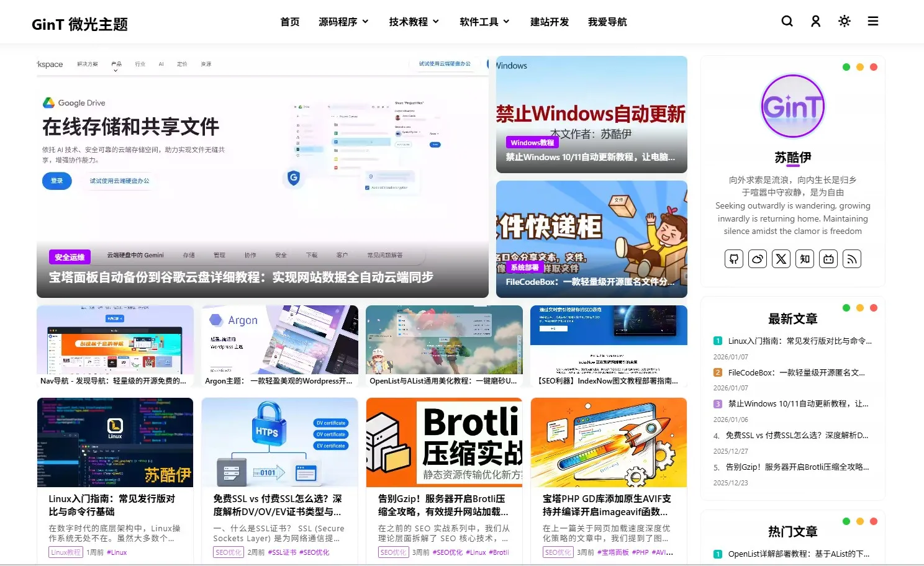Screen dimensions: 924x566
Task: Toggle the light/dark theme sun icon
Action: [x=845, y=21]
